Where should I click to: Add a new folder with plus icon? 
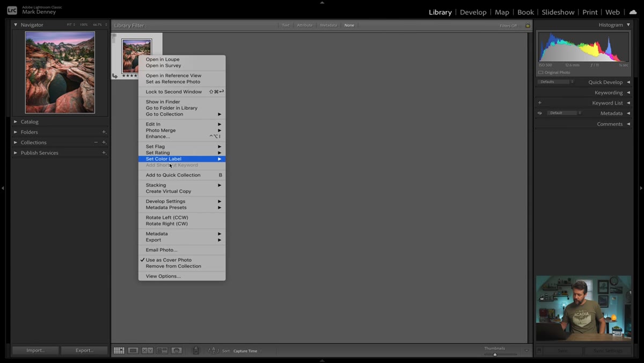[104, 132]
